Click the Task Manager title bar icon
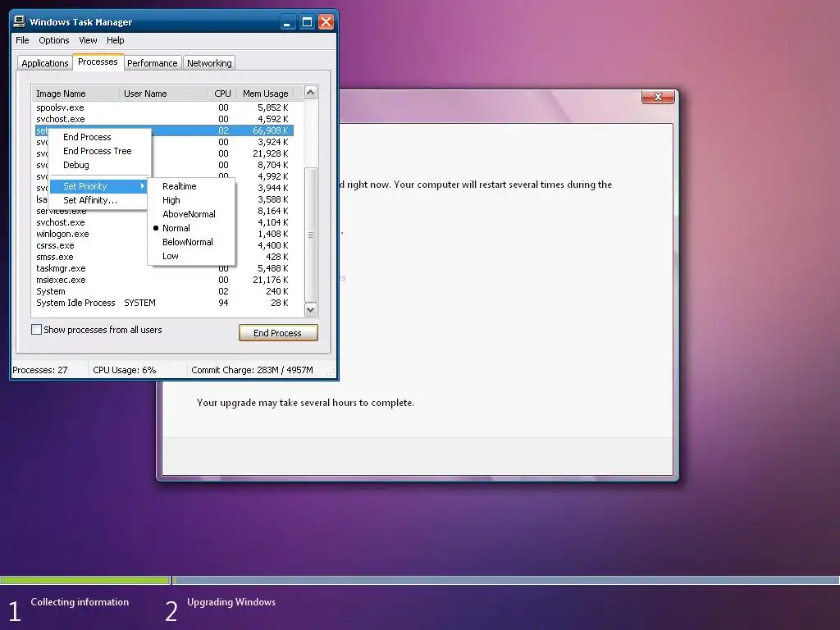The width and height of the screenshot is (840, 630). point(20,21)
